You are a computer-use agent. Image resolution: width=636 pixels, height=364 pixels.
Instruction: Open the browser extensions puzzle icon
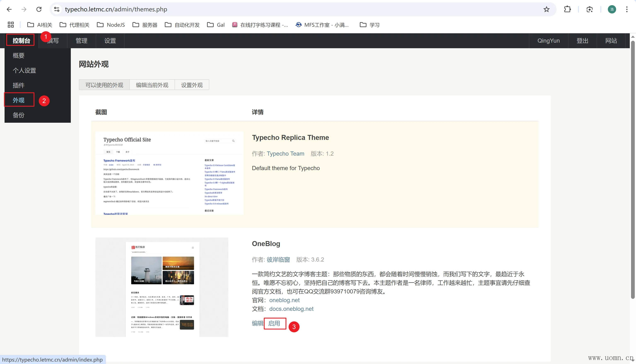pos(567,9)
